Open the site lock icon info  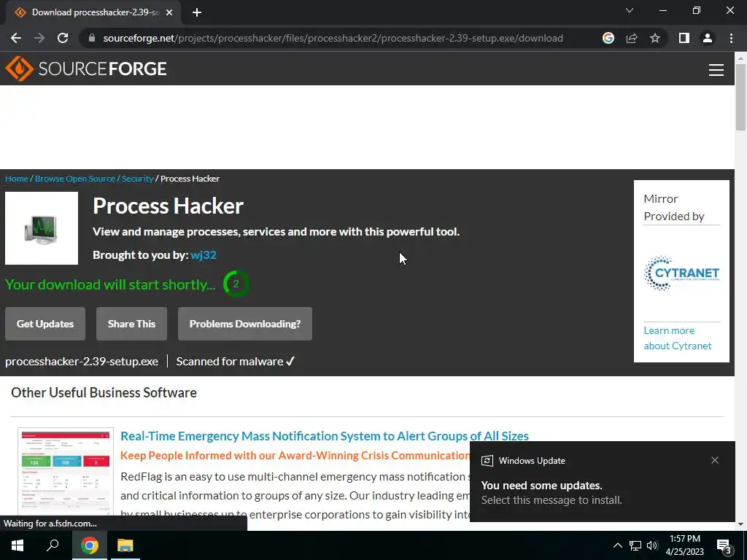pyautogui.click(x=91, y=38)
